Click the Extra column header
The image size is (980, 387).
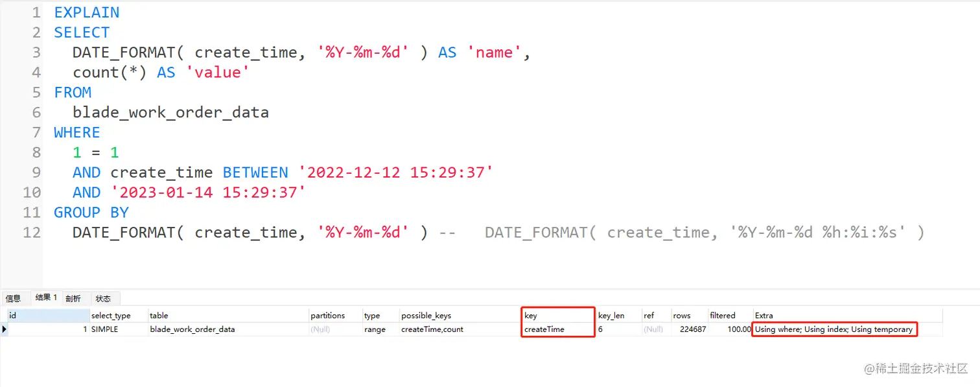pos(848,315)
